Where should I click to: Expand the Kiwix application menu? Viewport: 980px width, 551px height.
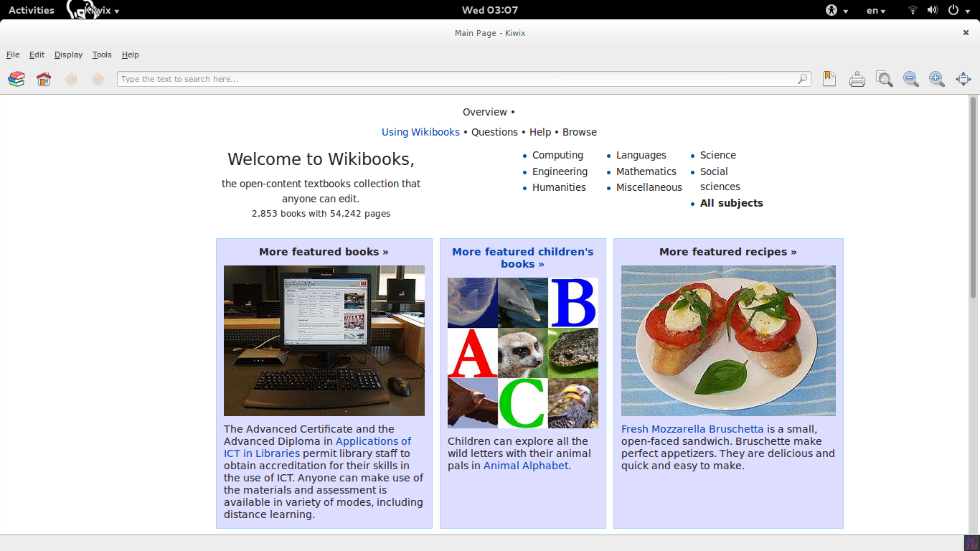[100, 10]
